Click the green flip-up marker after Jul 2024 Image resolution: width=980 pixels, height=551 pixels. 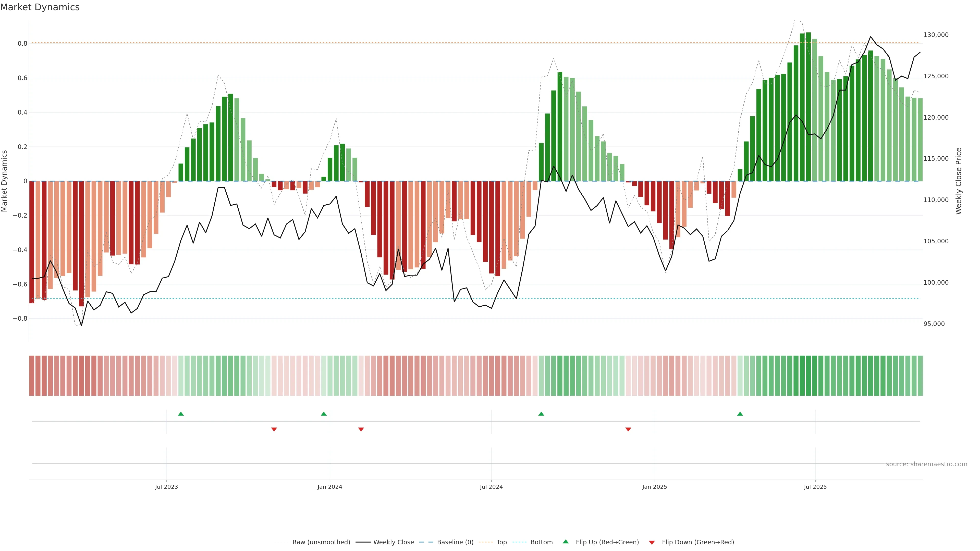[x=541, y=414]
